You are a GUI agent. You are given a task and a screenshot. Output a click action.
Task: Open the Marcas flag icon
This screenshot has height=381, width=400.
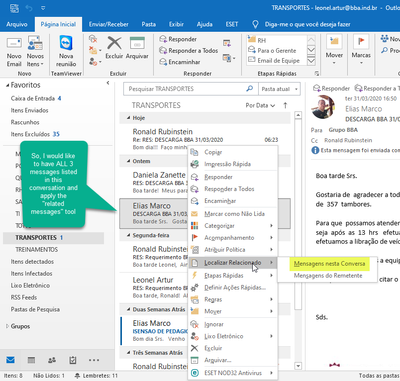361,42
